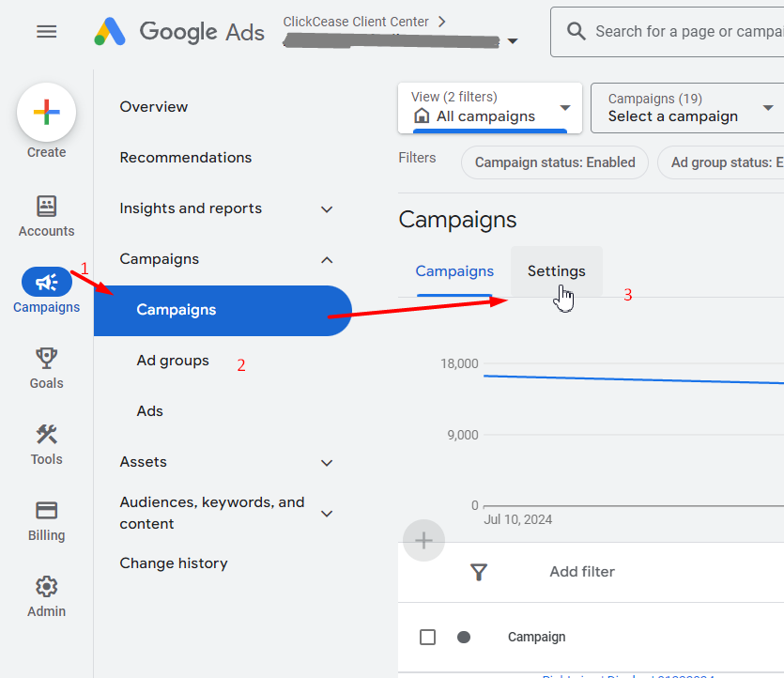Expand Insights and reports section
The height and width of the screenshot is (678, 784).
(327, 209)
